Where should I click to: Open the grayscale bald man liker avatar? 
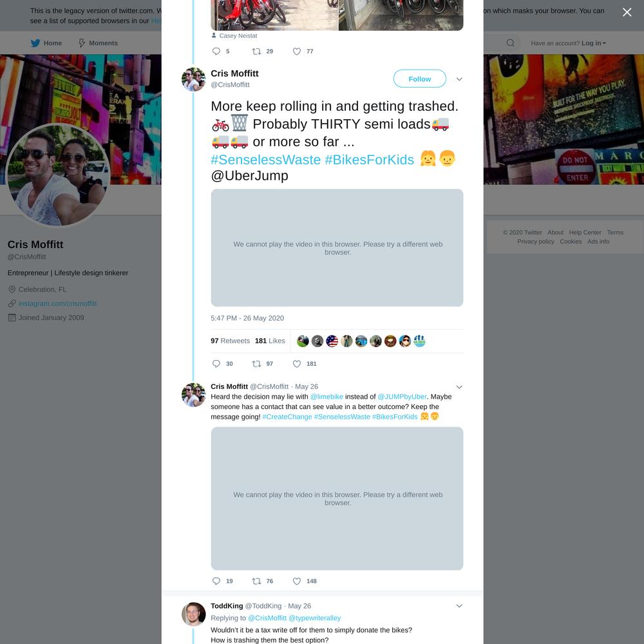coord(317,341)
